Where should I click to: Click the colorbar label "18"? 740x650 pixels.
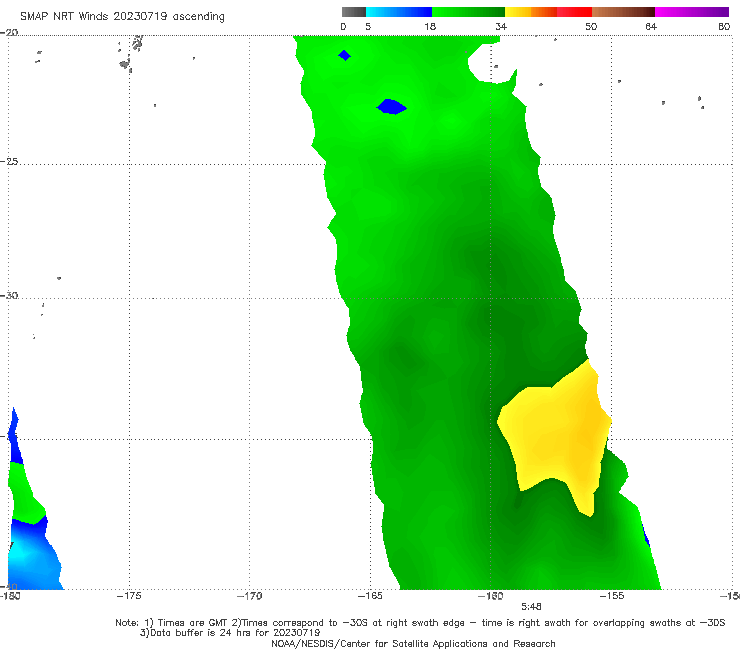430,27
